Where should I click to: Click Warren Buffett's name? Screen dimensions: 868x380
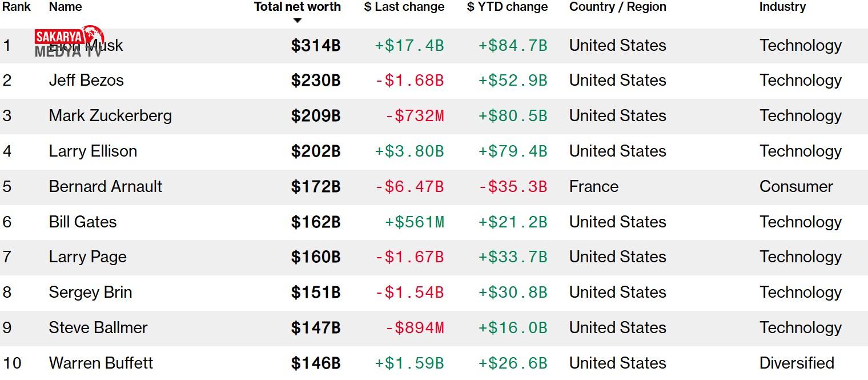101,363
